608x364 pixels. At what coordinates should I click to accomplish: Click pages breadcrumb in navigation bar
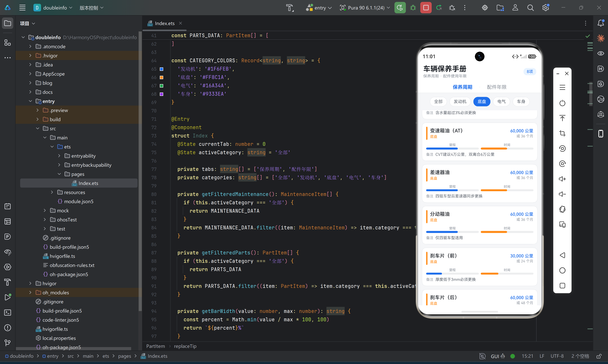click(124, 356)
